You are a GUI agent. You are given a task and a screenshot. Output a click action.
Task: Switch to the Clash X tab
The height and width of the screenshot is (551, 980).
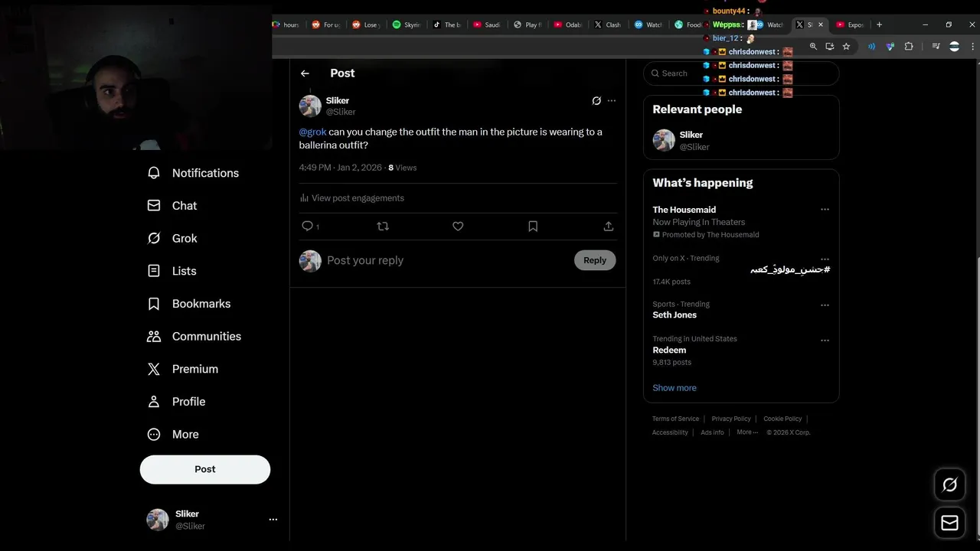[x=608, y=24]
